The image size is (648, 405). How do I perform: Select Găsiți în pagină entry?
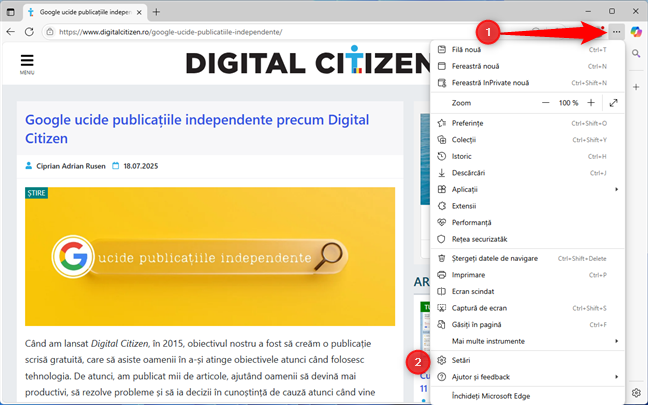527,324
